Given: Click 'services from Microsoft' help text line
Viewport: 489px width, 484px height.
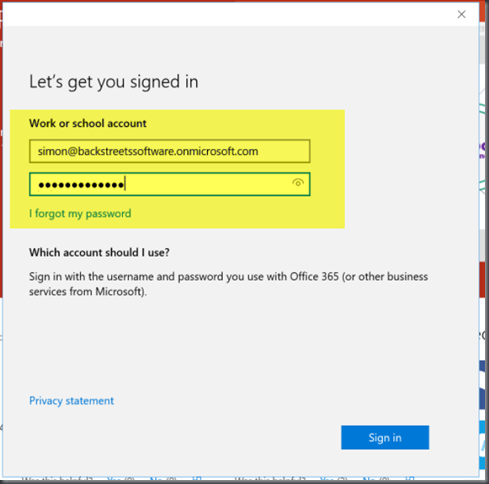Looking at the screenshot, I should 88,292.
